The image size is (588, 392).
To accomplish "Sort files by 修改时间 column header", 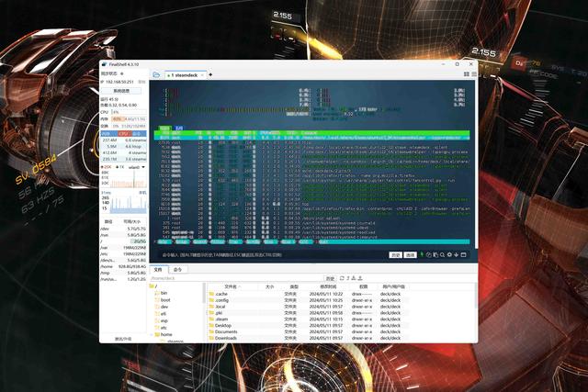I will click(328, 286).
